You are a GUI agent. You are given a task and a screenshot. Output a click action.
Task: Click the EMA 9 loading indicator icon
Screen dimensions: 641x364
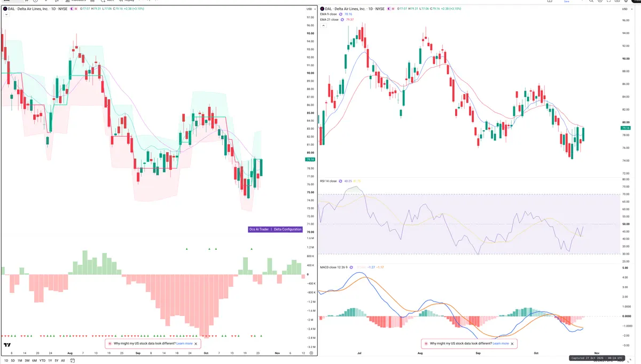tap(342, 14)
